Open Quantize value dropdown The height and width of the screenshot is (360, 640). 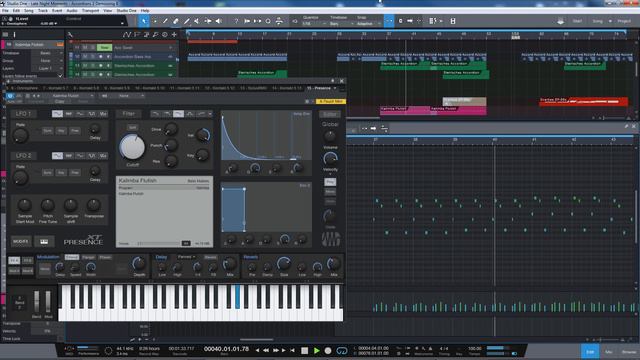pyautogui.click(x=314, y=24)
